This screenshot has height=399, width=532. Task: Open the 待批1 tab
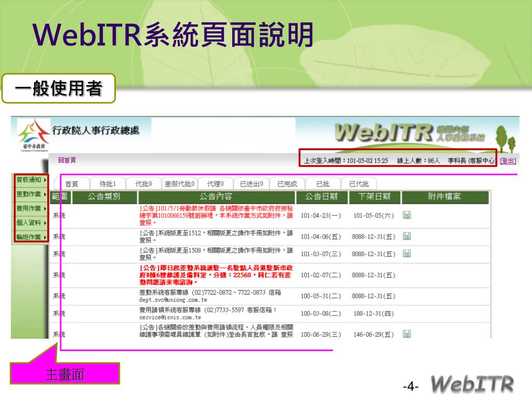click(108, 184)
